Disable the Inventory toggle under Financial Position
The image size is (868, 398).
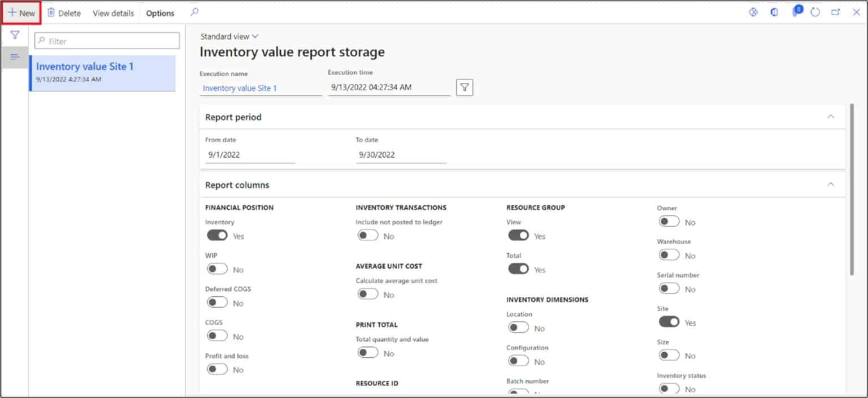click(218, 235)
